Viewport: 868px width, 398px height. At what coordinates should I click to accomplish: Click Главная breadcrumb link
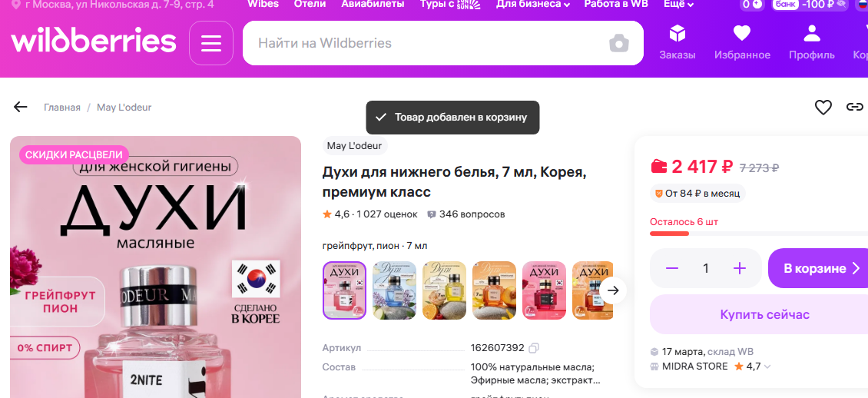click(62, 108)
